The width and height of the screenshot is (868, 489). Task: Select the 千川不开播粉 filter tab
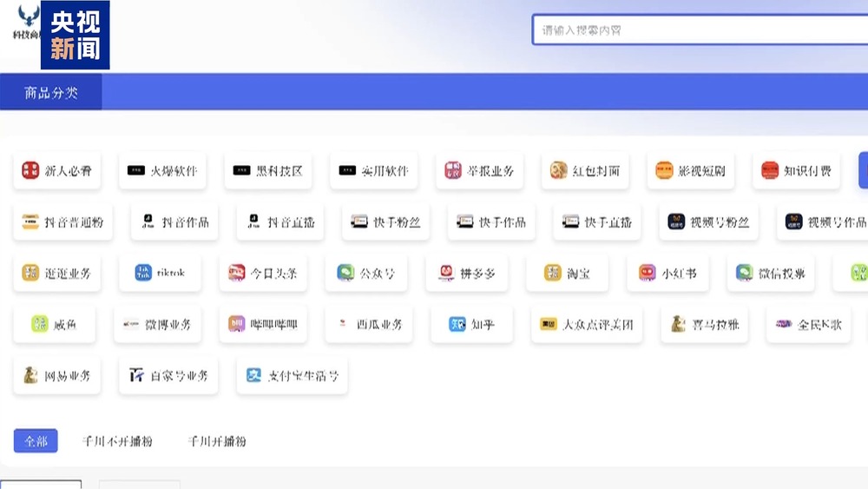click(117, 441)
